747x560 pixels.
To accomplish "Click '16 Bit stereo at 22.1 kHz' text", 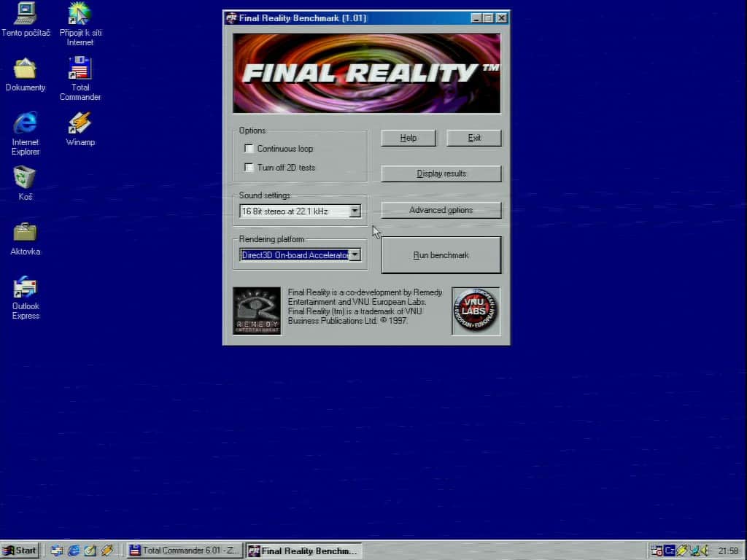I will pos(285,211).
